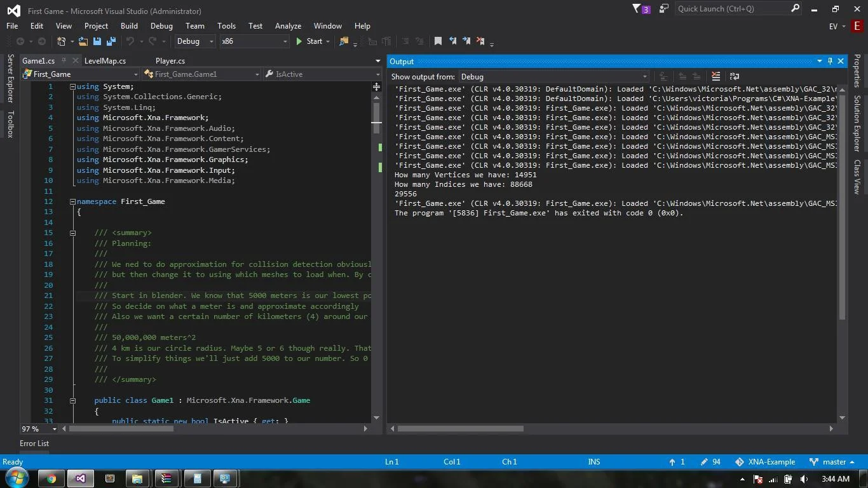Open Visual Studio from the Windows taskbar
This screenshot has width=868, height=488.
click(x=81, y=478)
